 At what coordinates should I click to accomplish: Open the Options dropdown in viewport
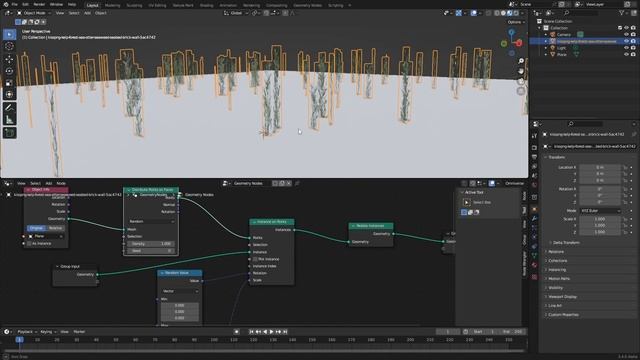pos(516,22)
